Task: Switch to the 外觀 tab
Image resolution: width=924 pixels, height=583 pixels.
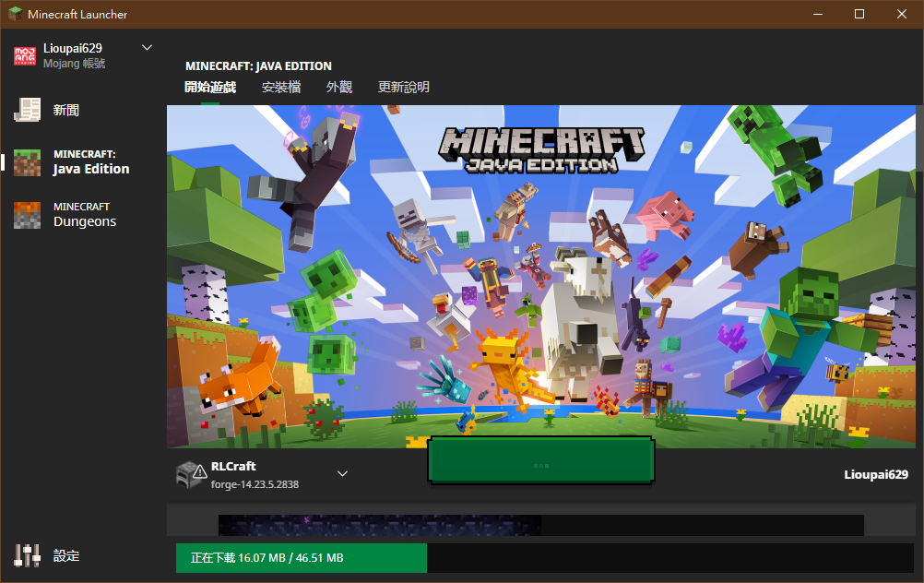Action: click(x=339, y=88)
